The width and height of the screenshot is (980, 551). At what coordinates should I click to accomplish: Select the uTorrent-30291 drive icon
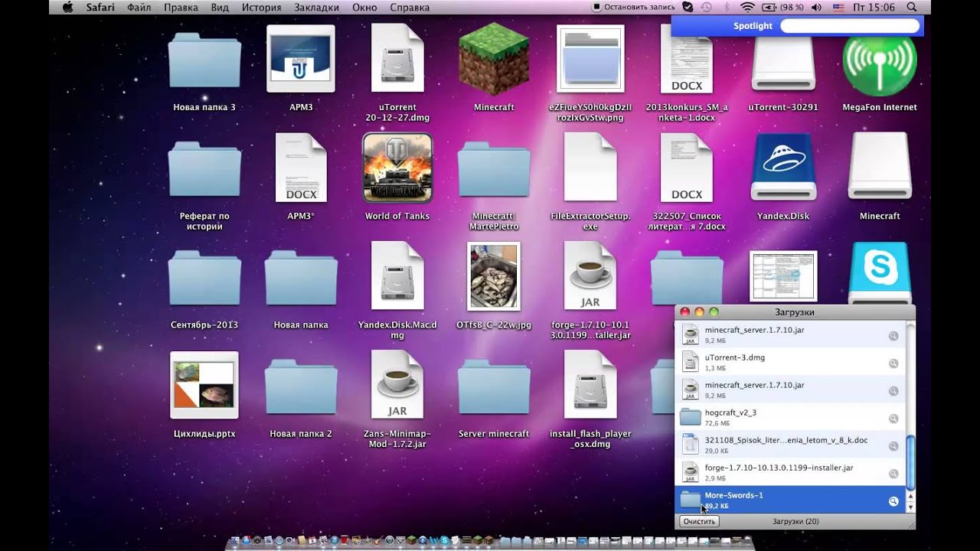[x=783, y=64]
